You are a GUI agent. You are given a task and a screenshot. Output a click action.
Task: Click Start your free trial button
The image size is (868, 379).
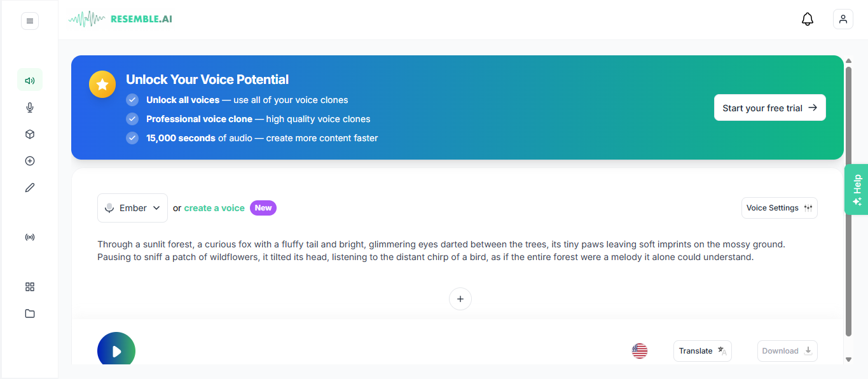[769, 108]
